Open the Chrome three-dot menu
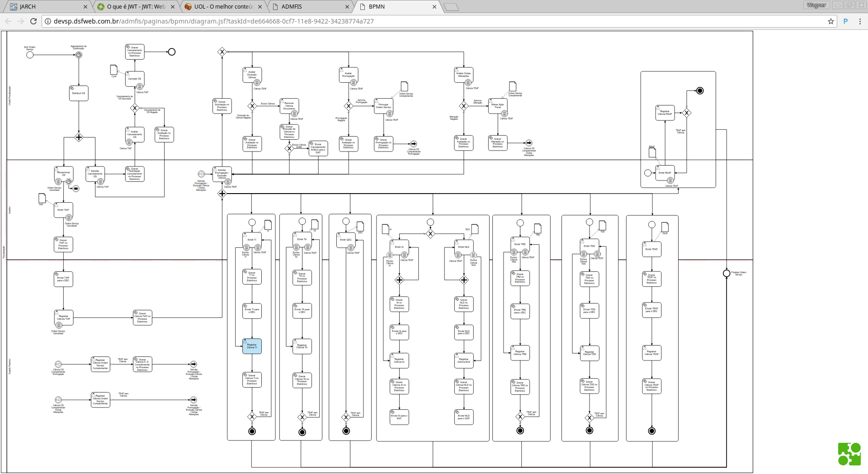Image resolution: width=868 pixels, height=474 pixels. point(860,21)
